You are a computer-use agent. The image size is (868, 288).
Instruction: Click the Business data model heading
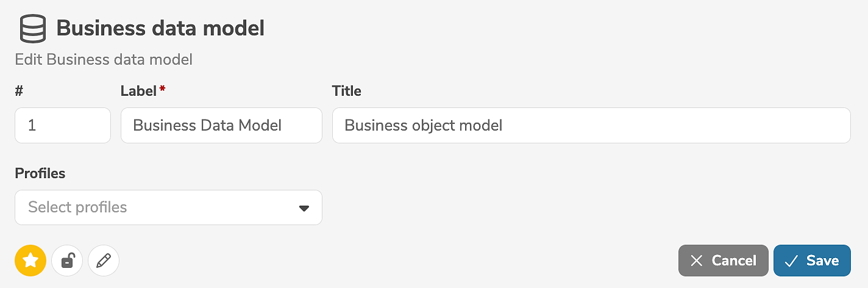click(x=160, y=29)
